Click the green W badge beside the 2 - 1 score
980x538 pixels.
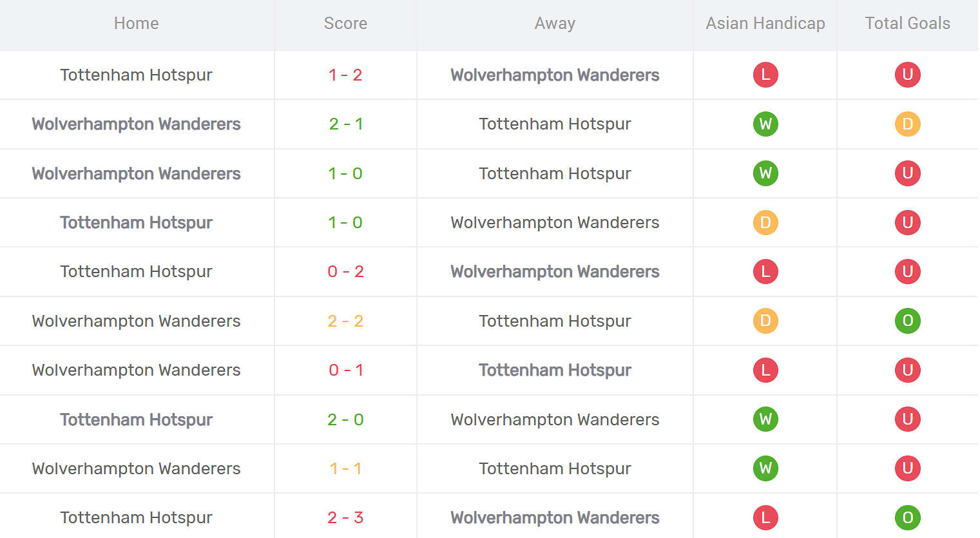[x=765, y=124]
